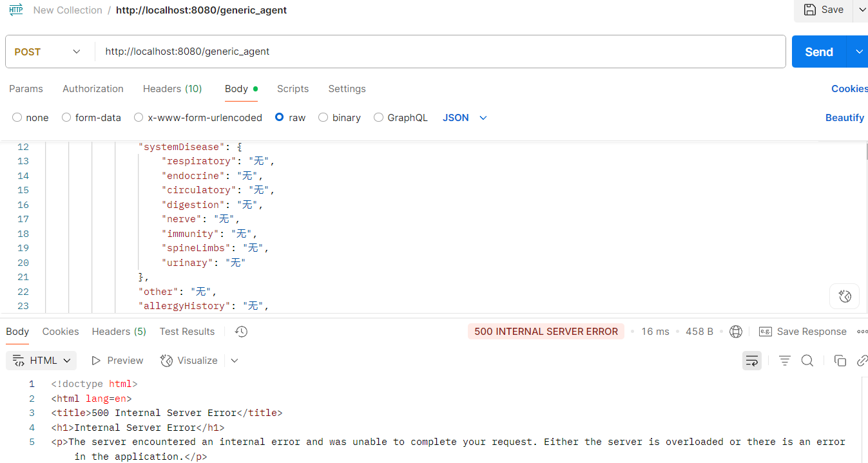
Task: Click the Save button
Action: pos(823,10)
